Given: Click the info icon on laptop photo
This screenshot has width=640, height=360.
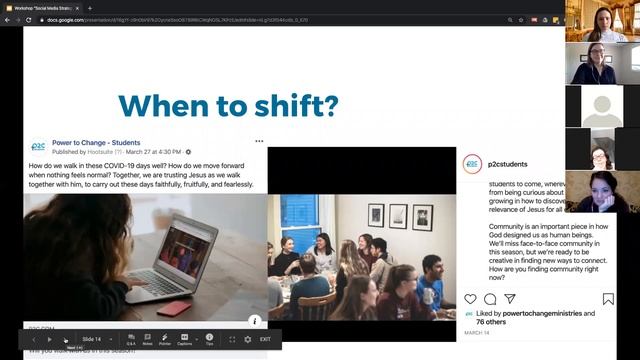Looking at the screenshot, I should [x=255, y=321].
